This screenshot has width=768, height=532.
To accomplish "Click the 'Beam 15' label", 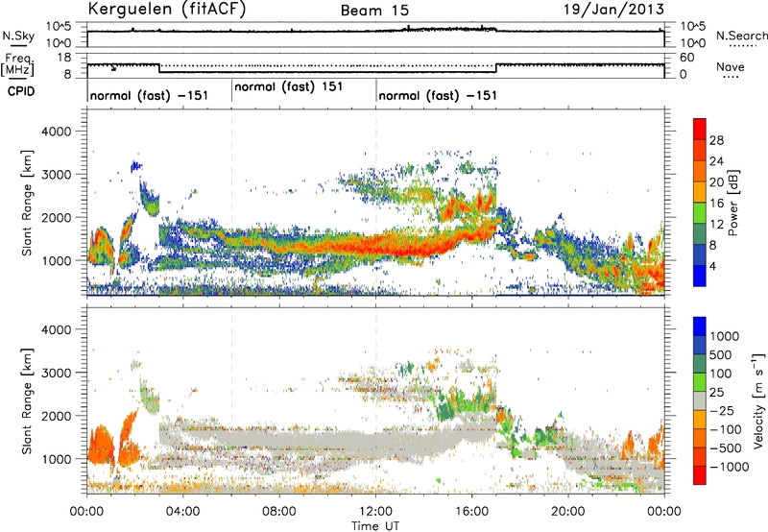I will tap(374, 11).
